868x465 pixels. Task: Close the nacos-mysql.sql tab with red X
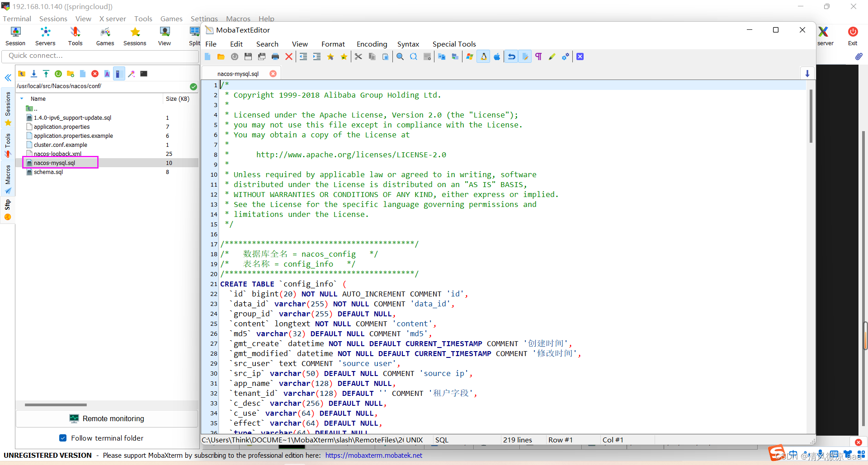pos(273,74)
